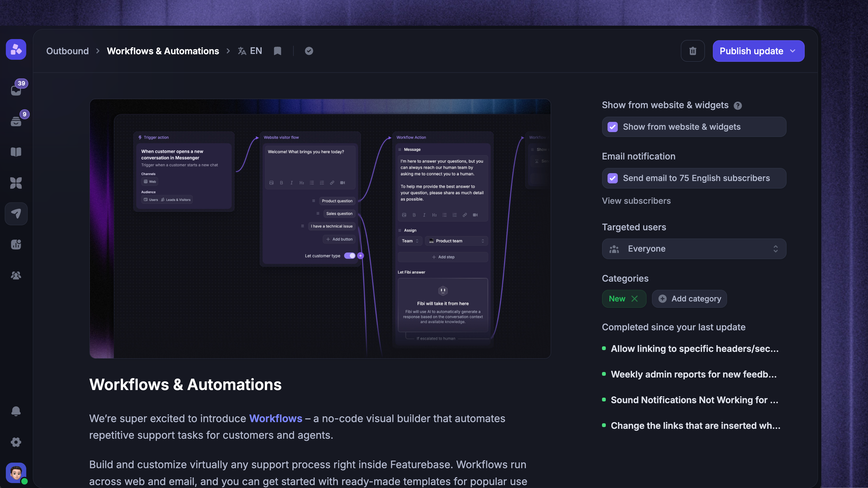Open the Outbound paper plane sidebar icon
The width and height of the screenshot is (868, 488).
[x=16, y=213]
